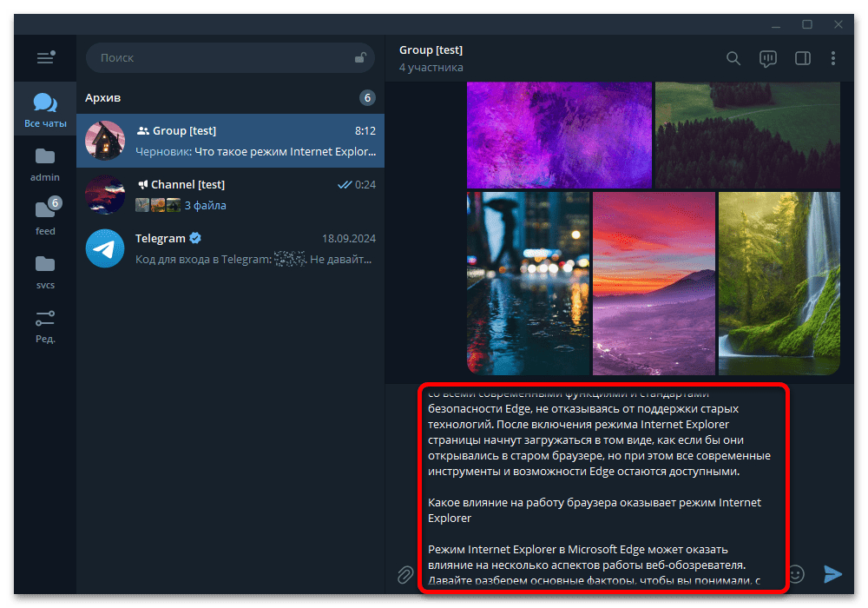Click the Поиск search field
This screenshot has height=608, width=868.
click(230, 57)
